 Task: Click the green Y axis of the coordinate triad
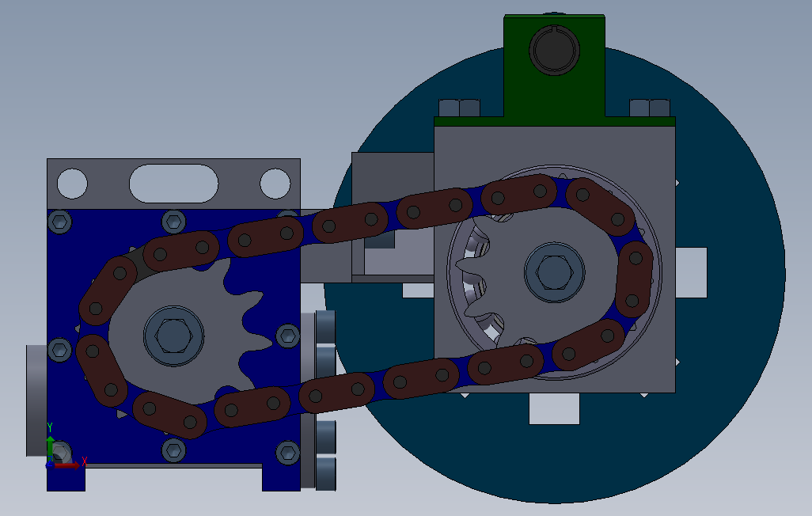point(50,446)
